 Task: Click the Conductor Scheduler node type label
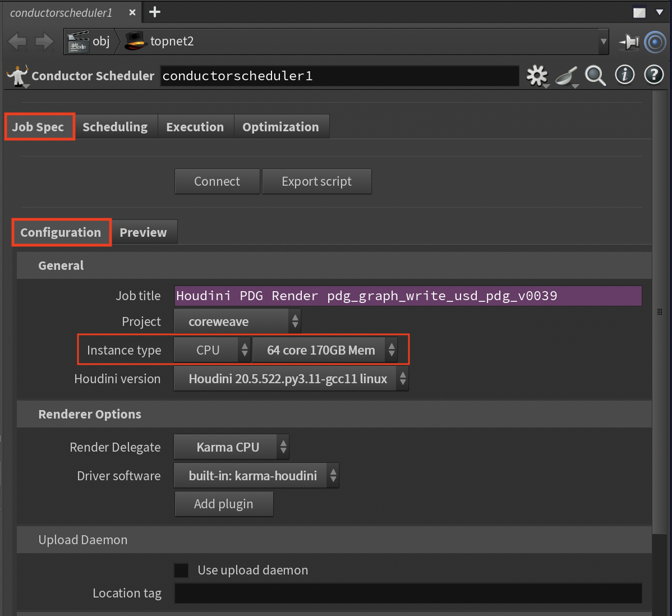click(93, 76)
